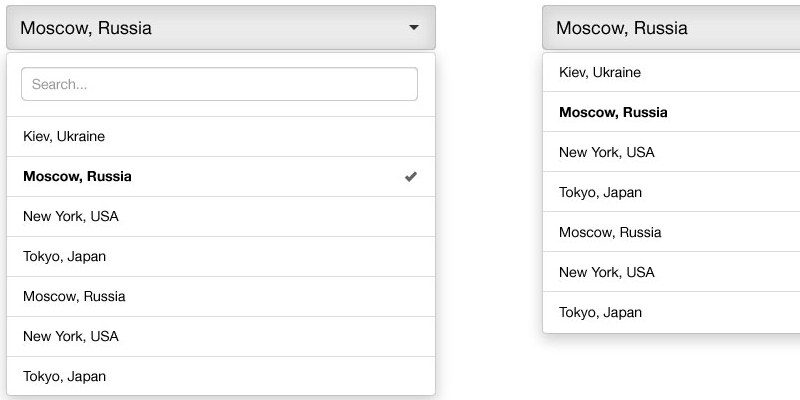Select first Tokyo, Japan in list without search
Viewport: 800px width, 400px height.
[x=600, y=192]
